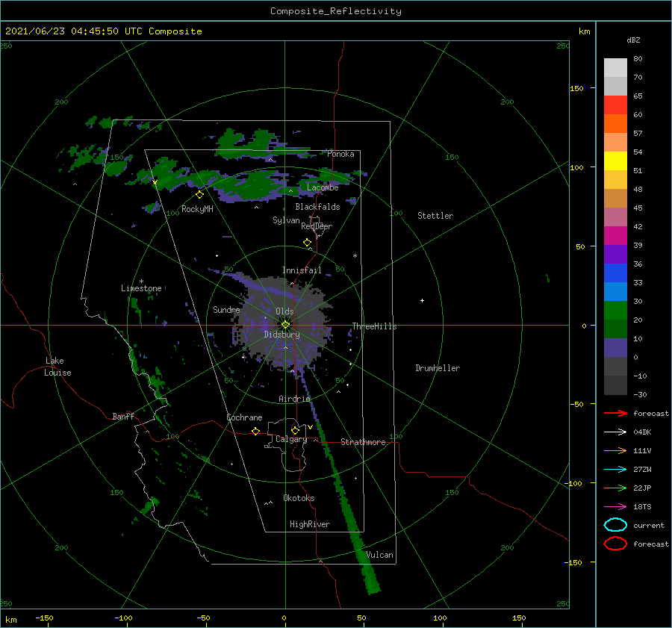Click the yellow diamond marker below Cochrane
Viewport: 672px width, 628px height.
(x=255, y=431)
